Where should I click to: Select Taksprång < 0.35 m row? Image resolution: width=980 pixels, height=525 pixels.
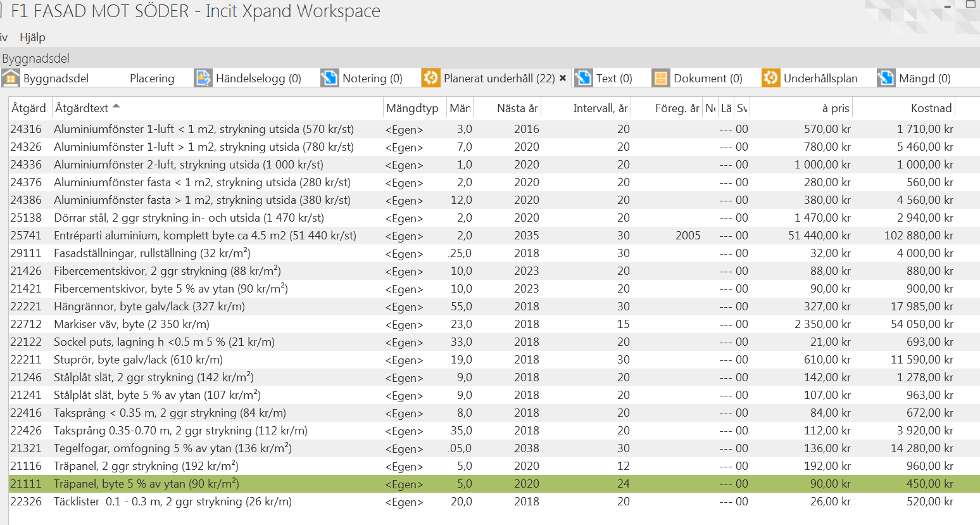click(494, 413)
